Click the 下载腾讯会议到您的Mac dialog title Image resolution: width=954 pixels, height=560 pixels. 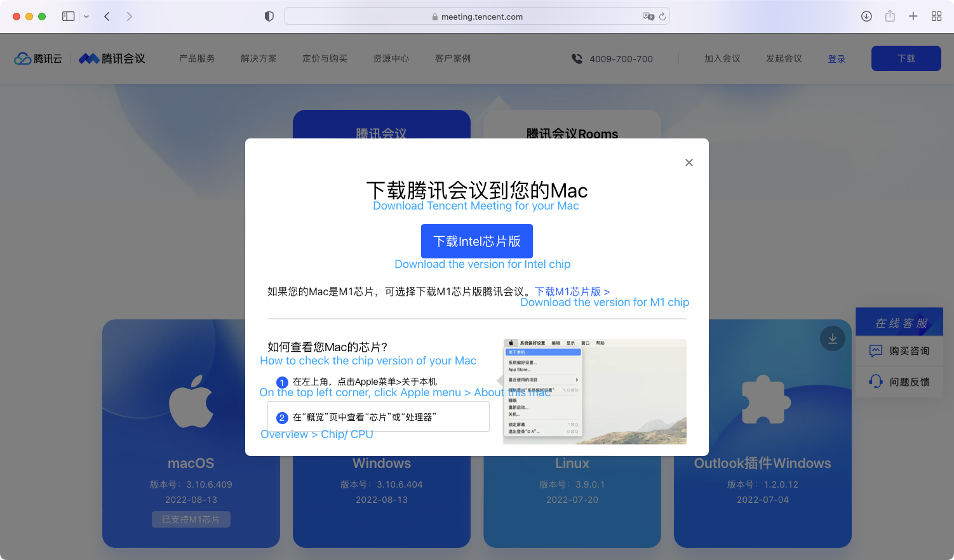[477, 190]
